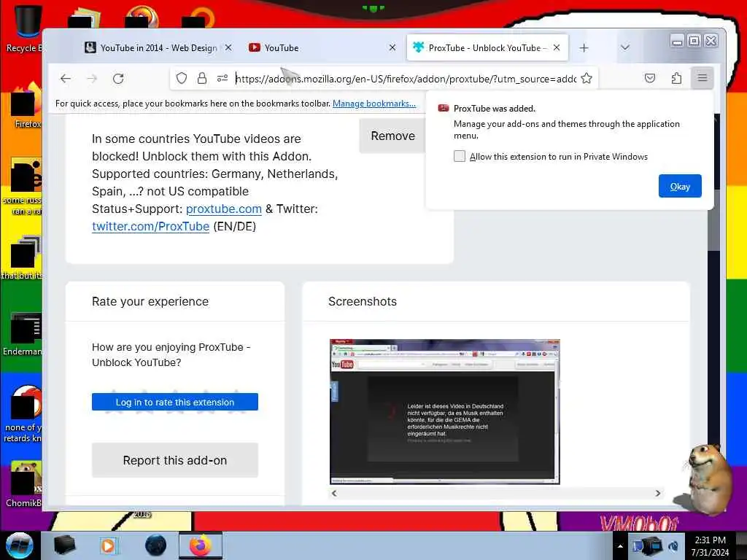Click the Firefox taskbar button

[x=201, y=545]
